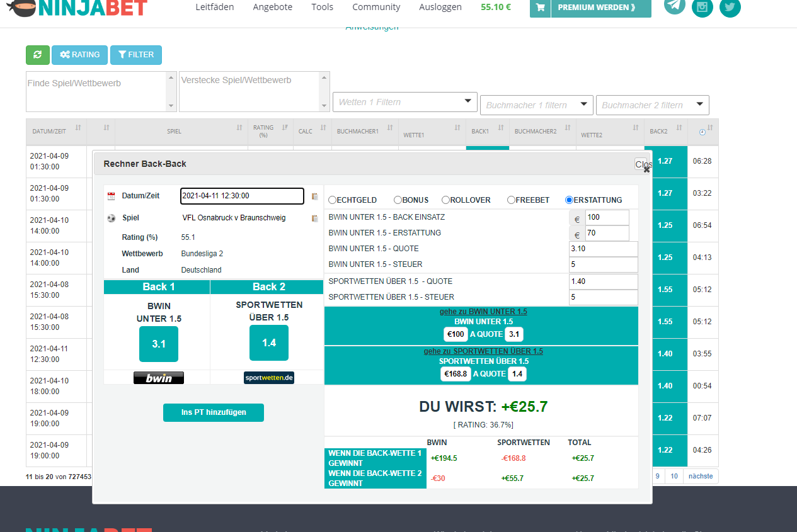Select the FREEBET radio button
The image size is (797, 532).
click(511, 200)
